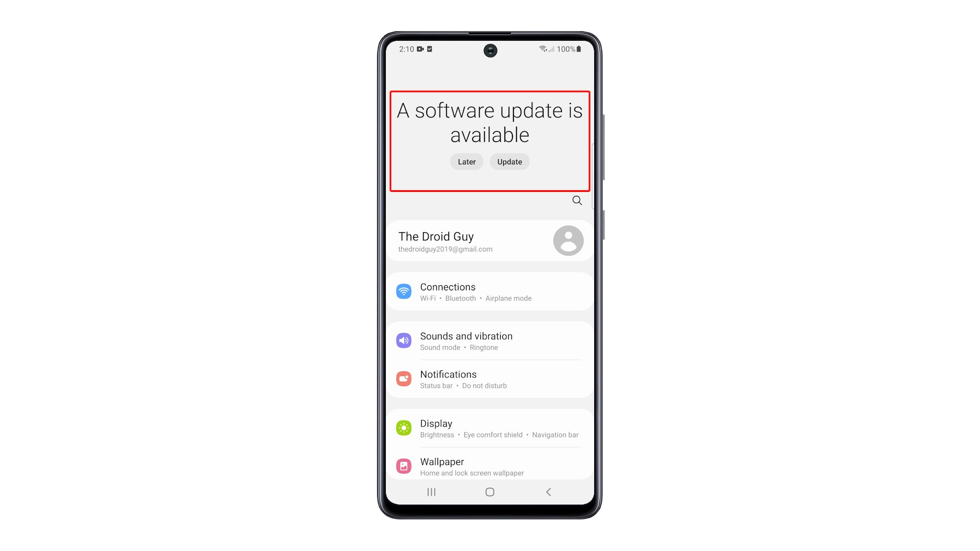Tap the user profile avatar icon

point(568,241)
